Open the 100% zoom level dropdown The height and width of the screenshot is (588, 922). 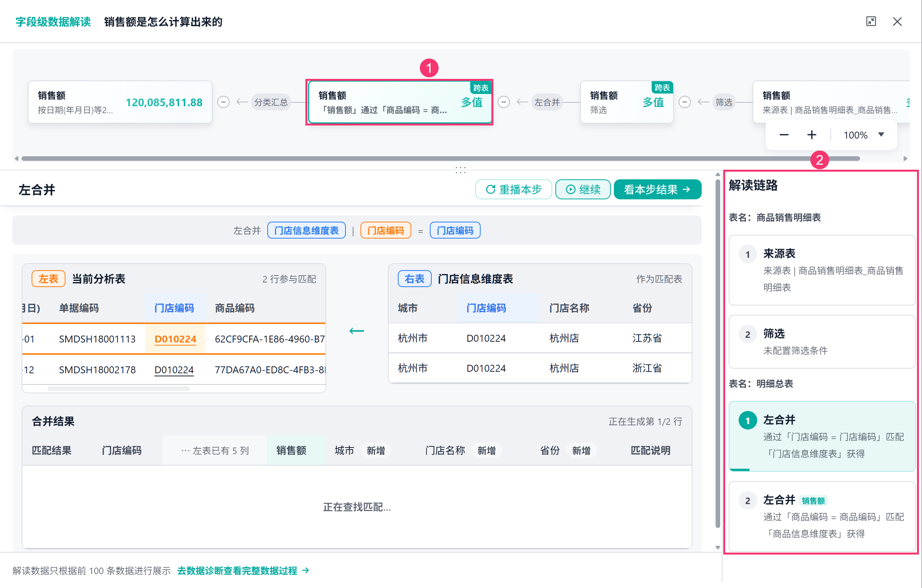pyautogui.click(x=864, y=135)
